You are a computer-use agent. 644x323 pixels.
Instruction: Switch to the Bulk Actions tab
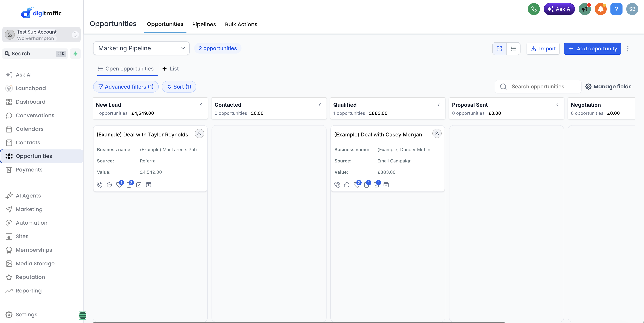[241, 24]
